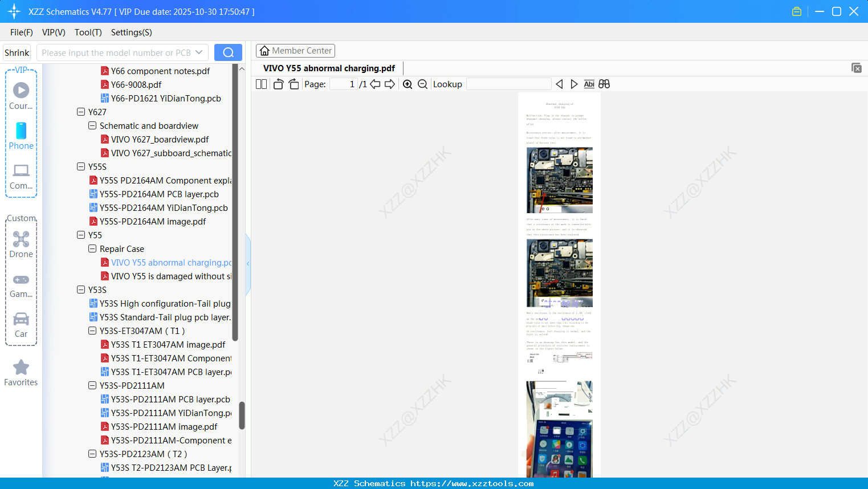Open Y55S-PD2164AM image.pdf

coord(153,221)
